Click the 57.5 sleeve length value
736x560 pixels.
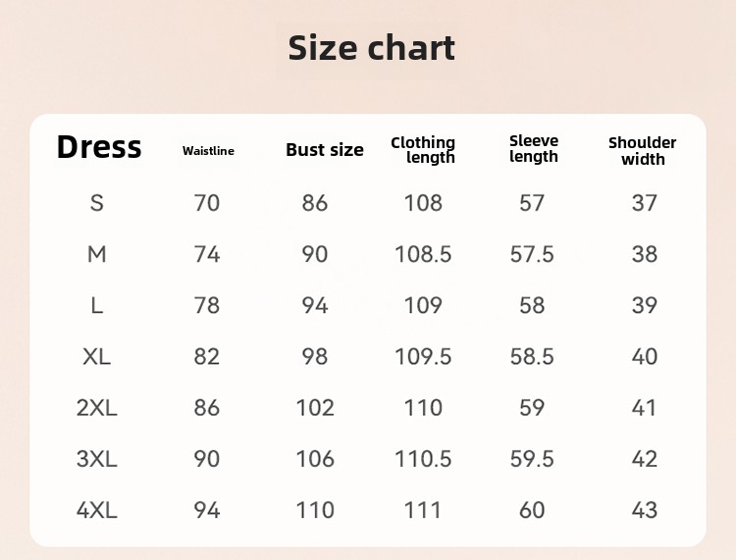point(532,254)
